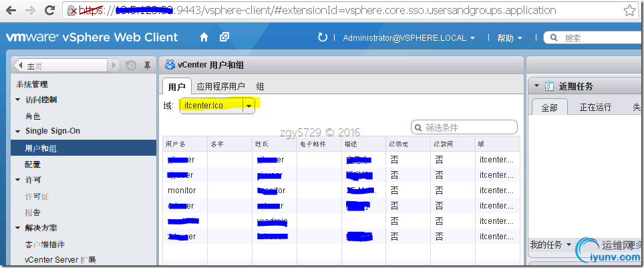
Task: Sort by 描述 column header
Action: click(363, 144)
